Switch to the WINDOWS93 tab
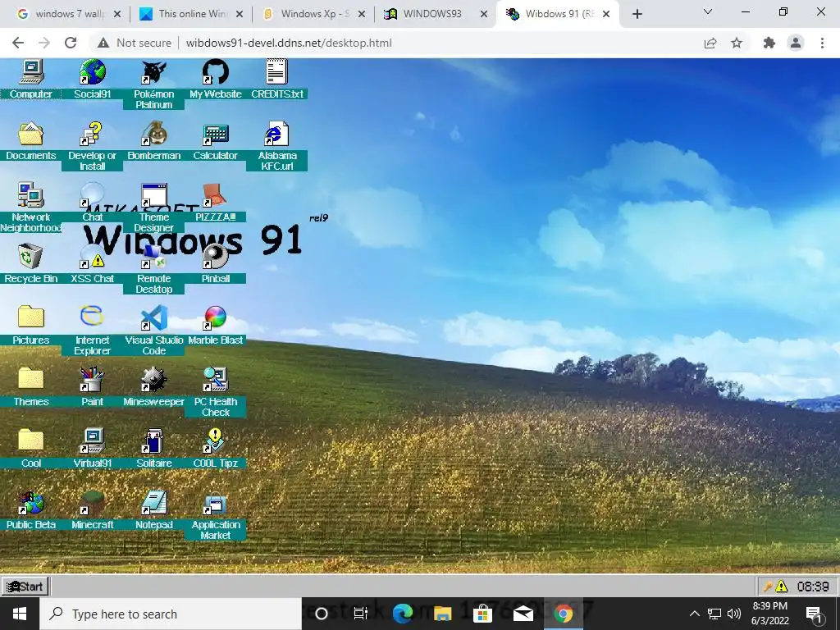The width and height of the screenshot is (840, 630). (436, 14)
